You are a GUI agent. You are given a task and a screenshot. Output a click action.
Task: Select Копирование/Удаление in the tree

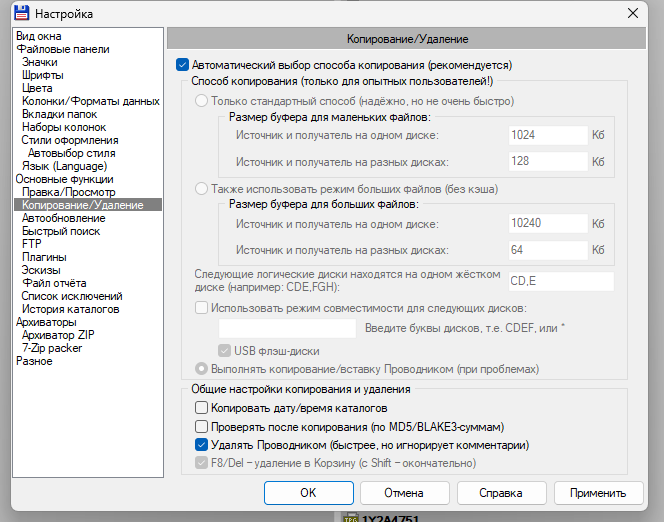click(x=88, y=205)
